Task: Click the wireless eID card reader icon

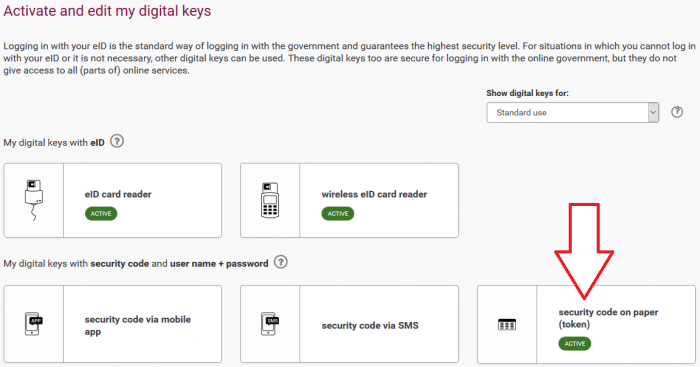Action: 270,200
